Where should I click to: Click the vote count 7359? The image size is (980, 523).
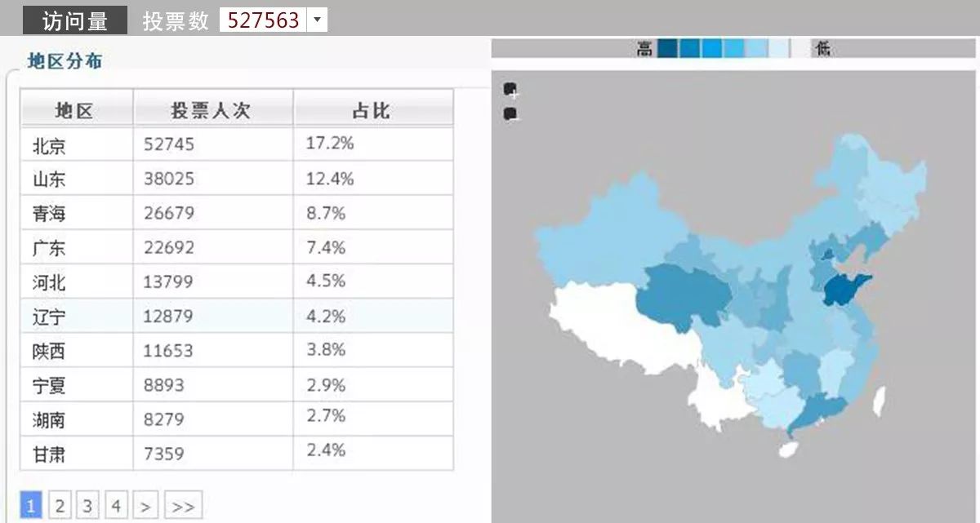(x=164, y=454)
